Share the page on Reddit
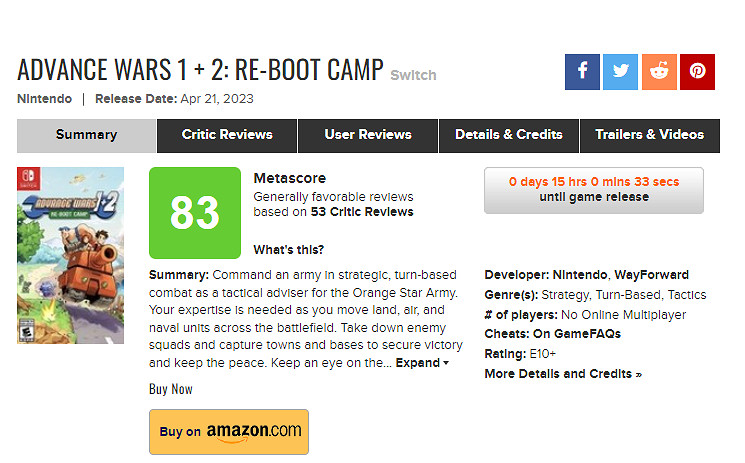The height and width of the screenshot is (463, 745). [659, 72]
